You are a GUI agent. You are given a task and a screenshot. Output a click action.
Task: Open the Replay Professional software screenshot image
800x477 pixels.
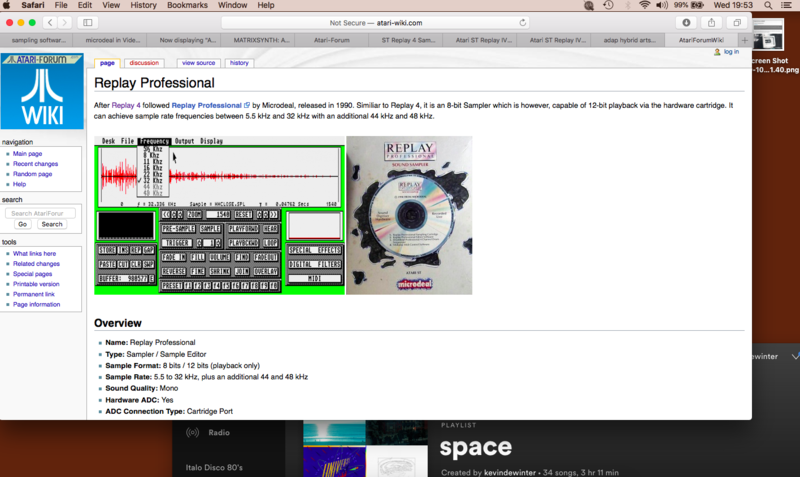[x=219, y=215]
